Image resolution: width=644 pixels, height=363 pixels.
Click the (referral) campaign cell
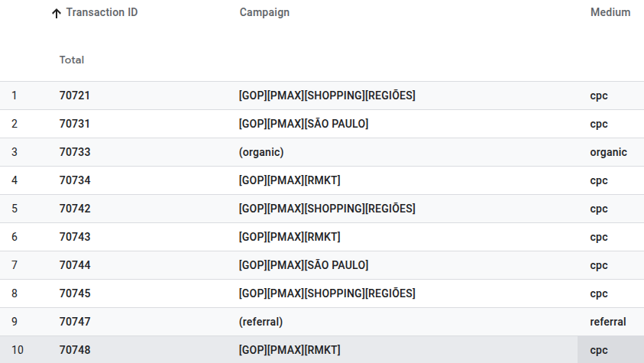[261, 322]
